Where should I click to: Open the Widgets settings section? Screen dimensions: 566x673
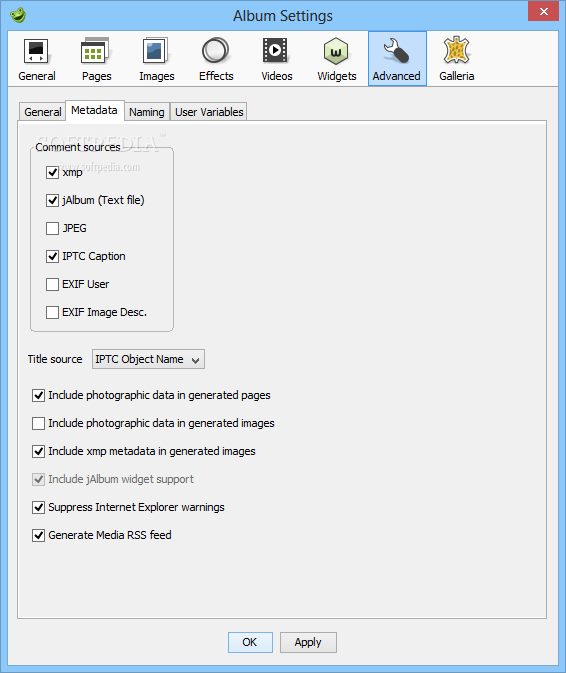337,59
